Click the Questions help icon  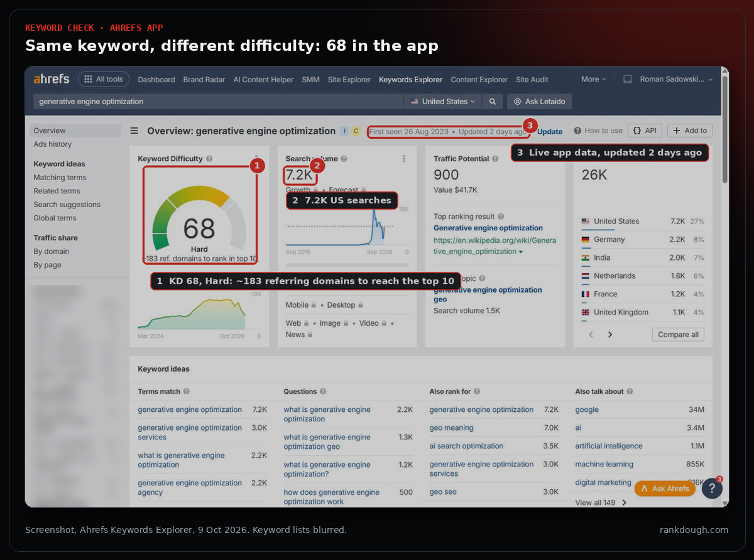[323, 391]
